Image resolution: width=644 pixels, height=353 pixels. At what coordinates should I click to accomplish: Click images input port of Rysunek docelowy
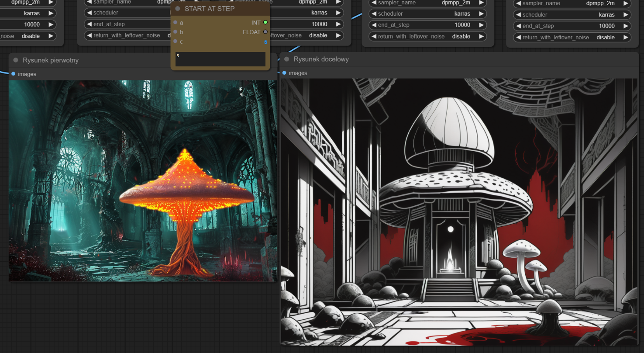pyautogui.click(x=284, y=73)
